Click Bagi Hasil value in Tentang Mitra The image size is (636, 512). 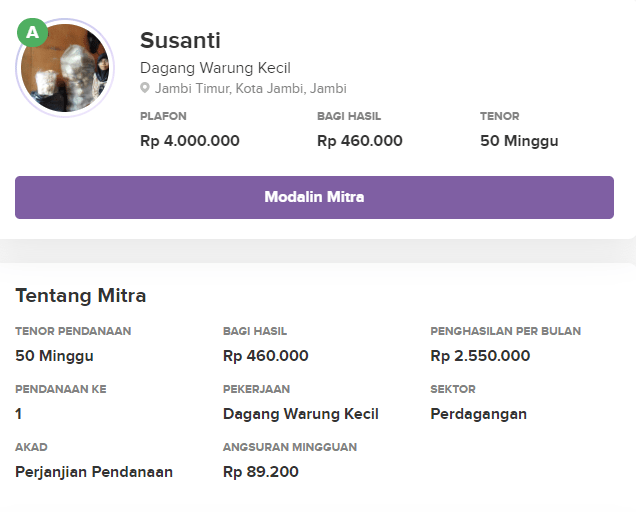266,356
